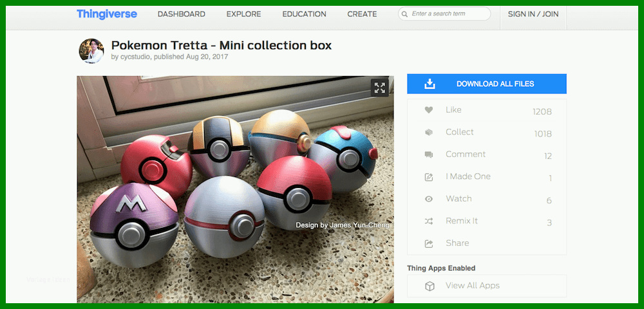Click the I Made One label
This screenshot has width=644, height=309.
coord(468,176)
